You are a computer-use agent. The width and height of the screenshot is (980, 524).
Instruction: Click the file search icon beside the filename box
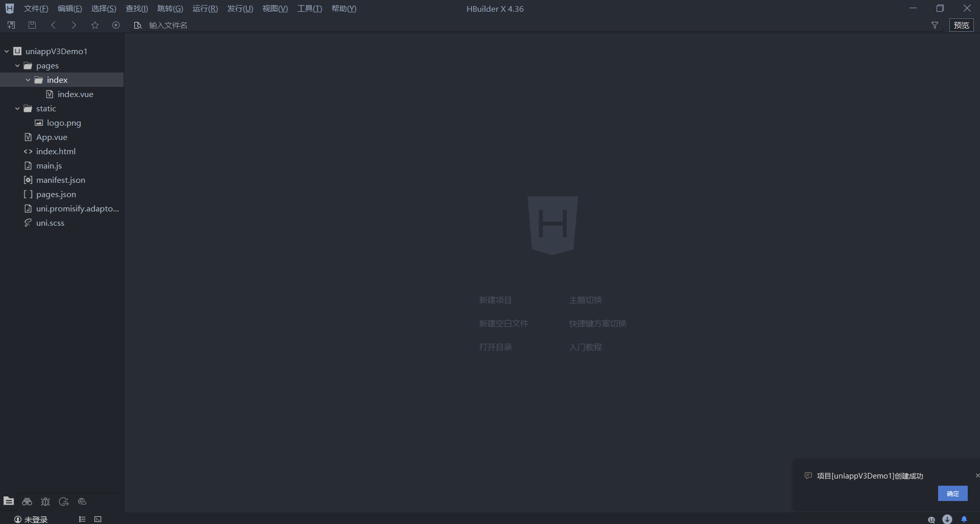[138, 25]
